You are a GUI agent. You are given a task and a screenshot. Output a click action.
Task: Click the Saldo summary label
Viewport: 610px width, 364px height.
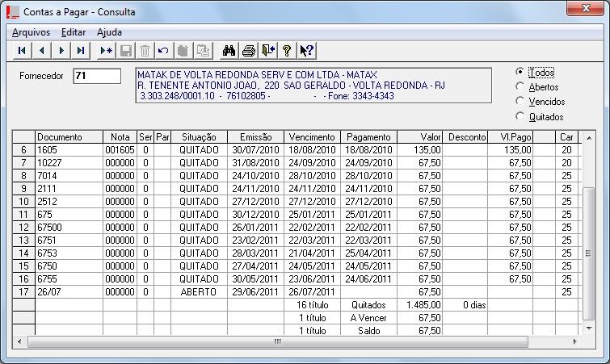click(x=368, y=331)
